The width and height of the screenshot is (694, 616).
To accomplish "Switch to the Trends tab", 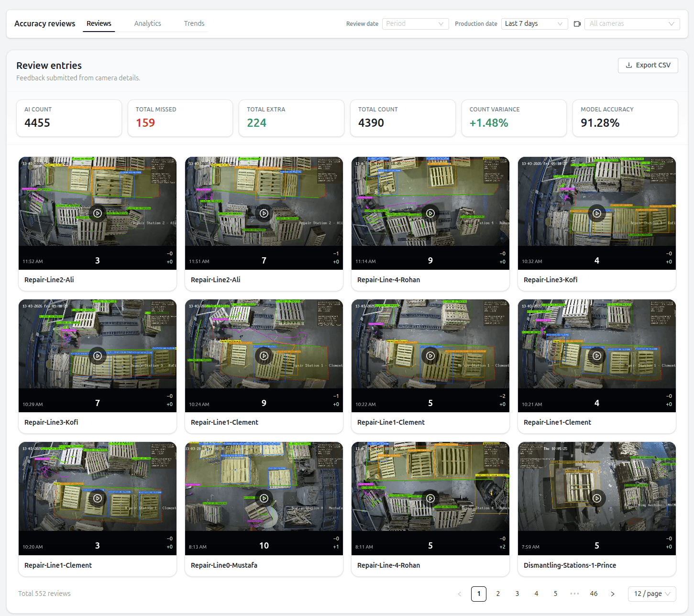I will click(x=194, y=23).
